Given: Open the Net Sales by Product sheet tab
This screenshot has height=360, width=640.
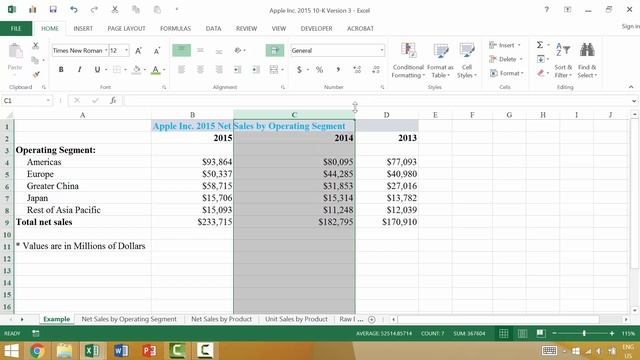Looking at the screenshot, I should [x=221, y=319].
